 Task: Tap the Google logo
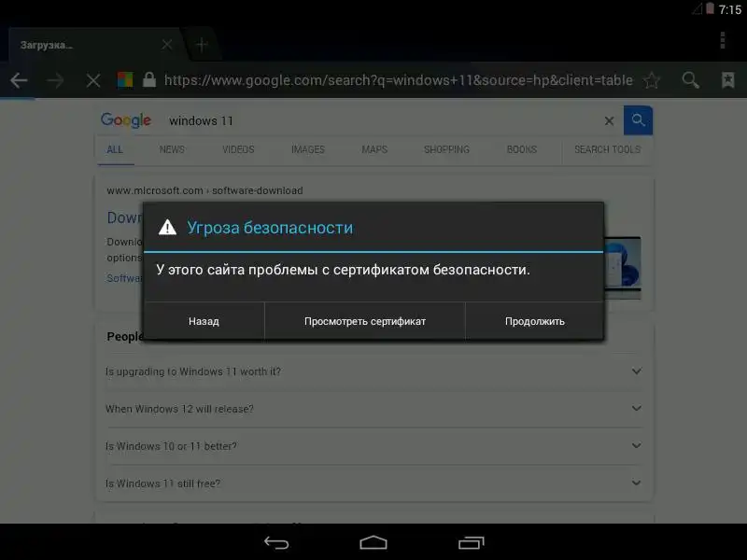[x=126, y=120]
